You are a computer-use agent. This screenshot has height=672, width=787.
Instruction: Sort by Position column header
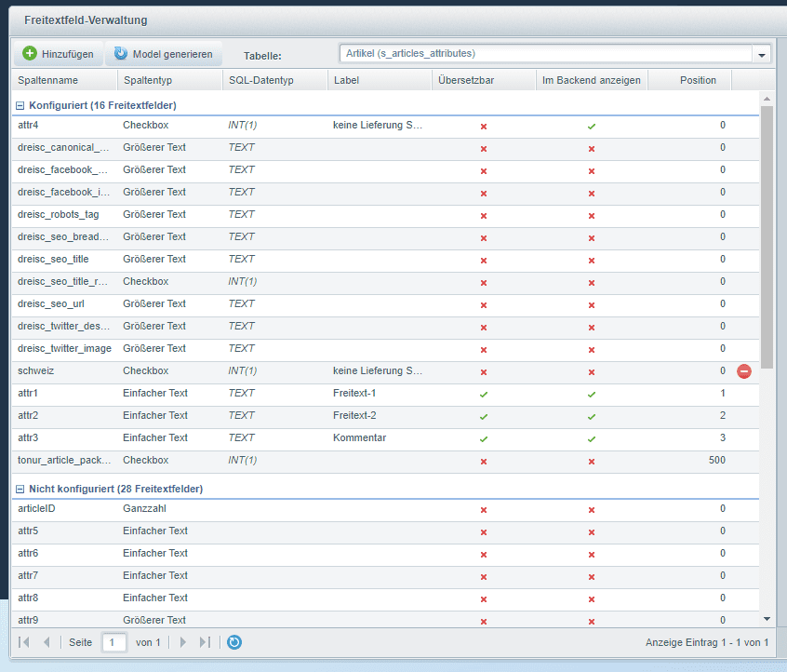698,80
